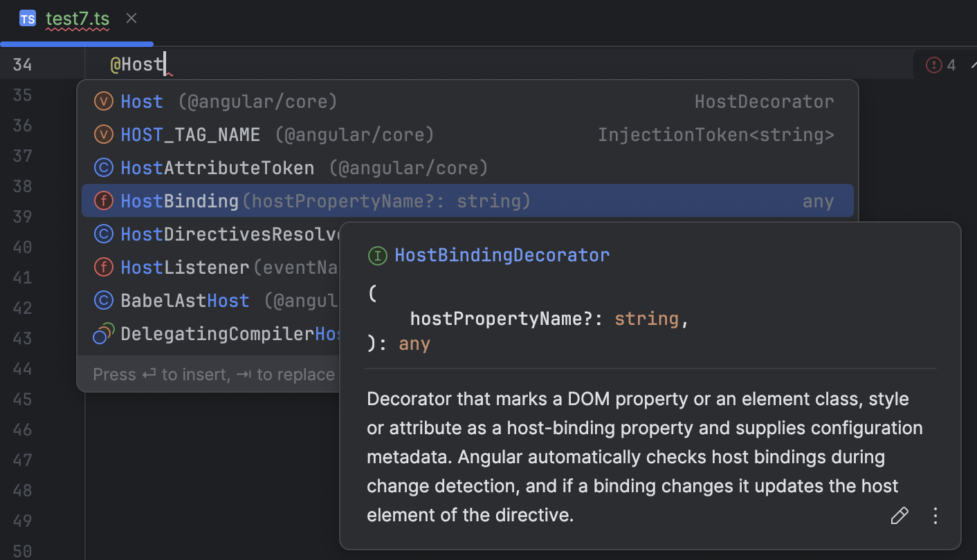The image size is (977, 560).
Task: Click the class icon beside BabelAstHost
Action: [x=102, y=300]
